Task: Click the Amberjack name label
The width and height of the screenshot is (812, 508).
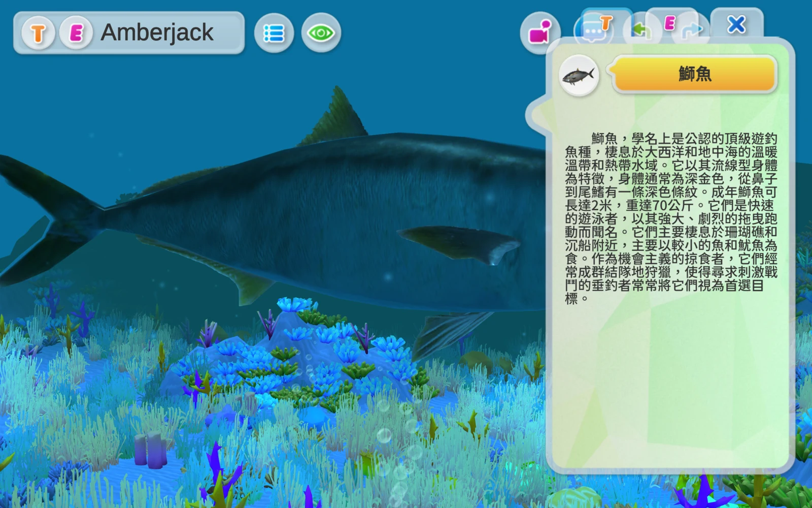Action: [x=157, y=33]
